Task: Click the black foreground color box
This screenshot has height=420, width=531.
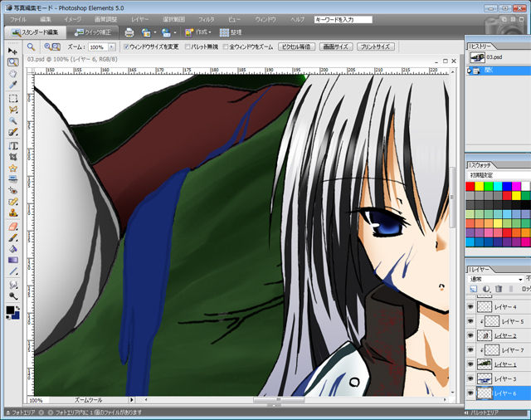Action: (10, 310)
